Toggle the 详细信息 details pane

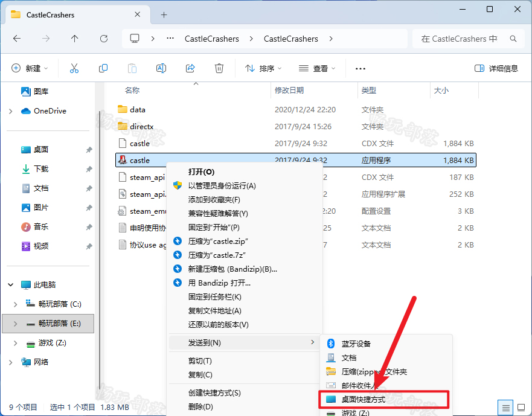tap(496, 69)
